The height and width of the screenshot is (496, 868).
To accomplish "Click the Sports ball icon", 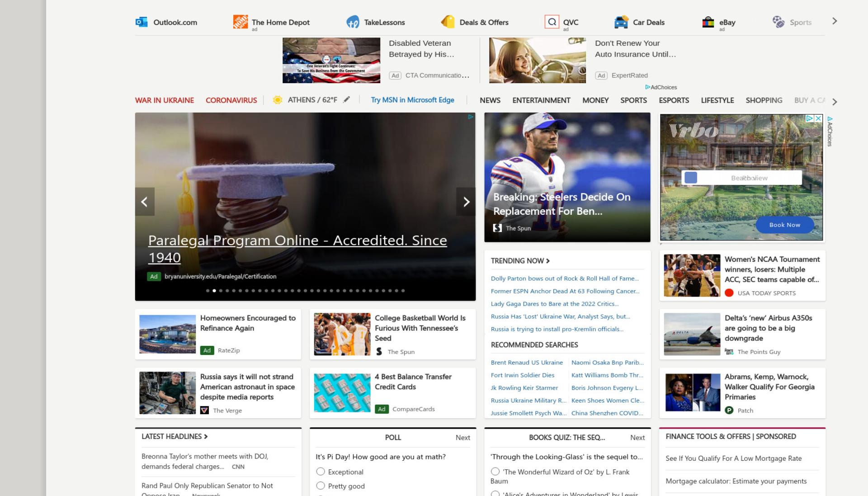I will [x=778, y=22].
